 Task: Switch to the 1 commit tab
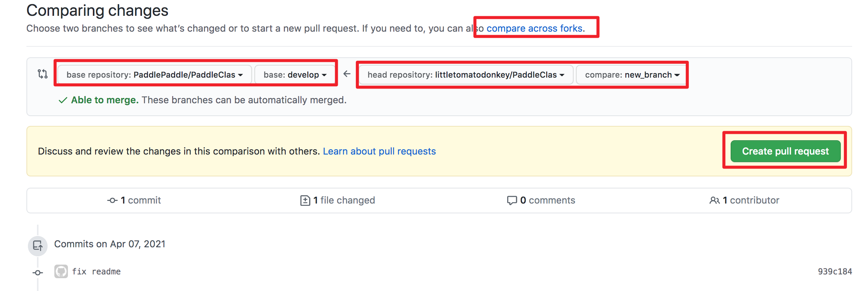pos(134,201)
